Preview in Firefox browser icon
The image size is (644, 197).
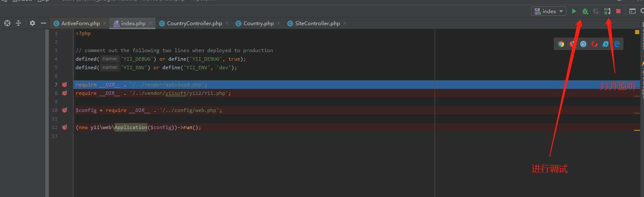(x=572, y=44)
